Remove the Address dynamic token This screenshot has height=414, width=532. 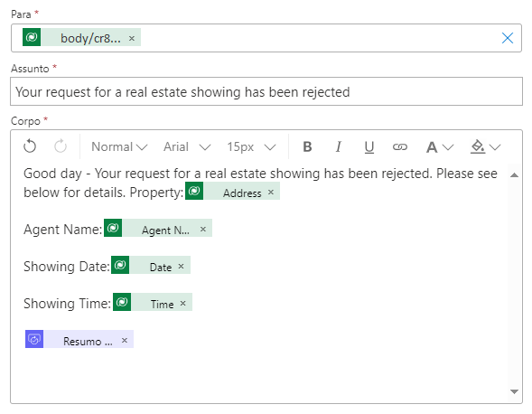coord(271,193)
